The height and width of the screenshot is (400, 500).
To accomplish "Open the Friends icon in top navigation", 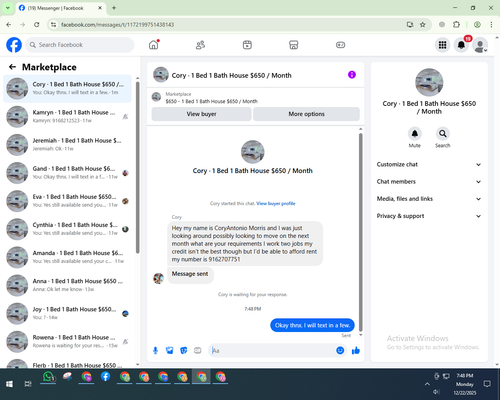I will 200,45.
